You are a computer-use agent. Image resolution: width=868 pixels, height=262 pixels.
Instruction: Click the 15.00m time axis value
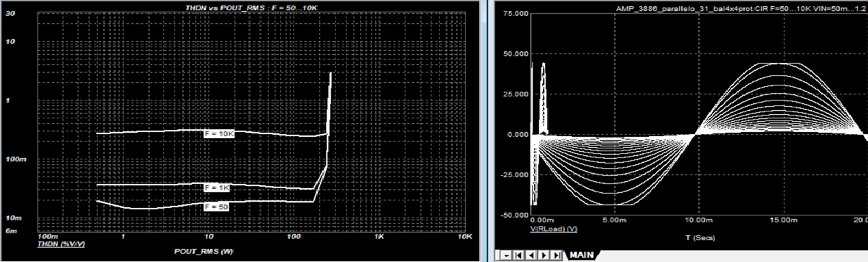pos(784,221)
